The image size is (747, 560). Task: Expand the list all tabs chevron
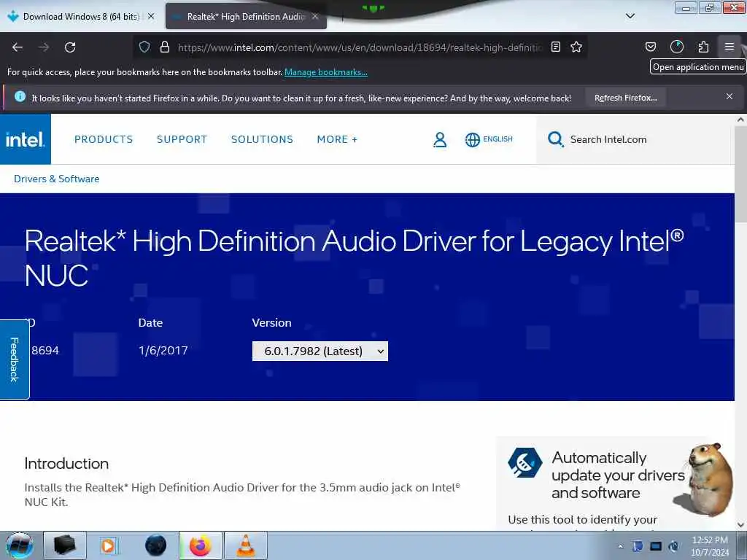click(630, 16)
